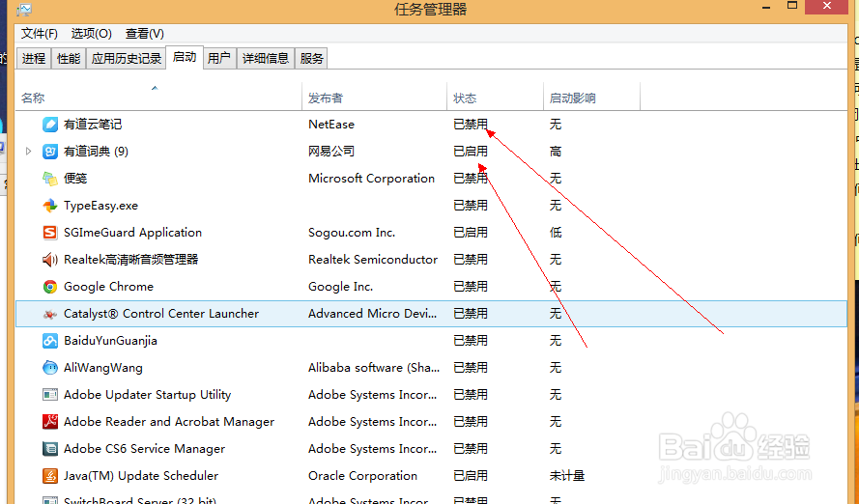
Task: Click the Adobe Reader and Acrobat icon
Action: pyautogui.click(x=50, y=422)
